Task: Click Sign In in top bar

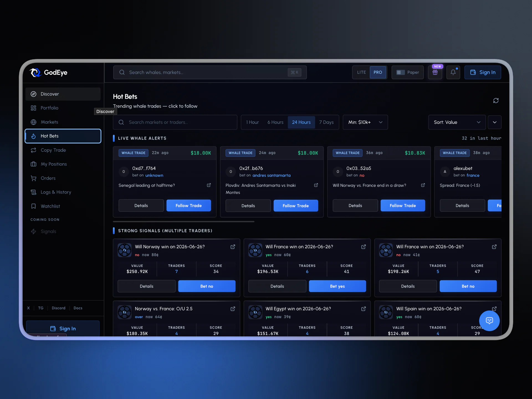Action: click(x=483, y=72)
